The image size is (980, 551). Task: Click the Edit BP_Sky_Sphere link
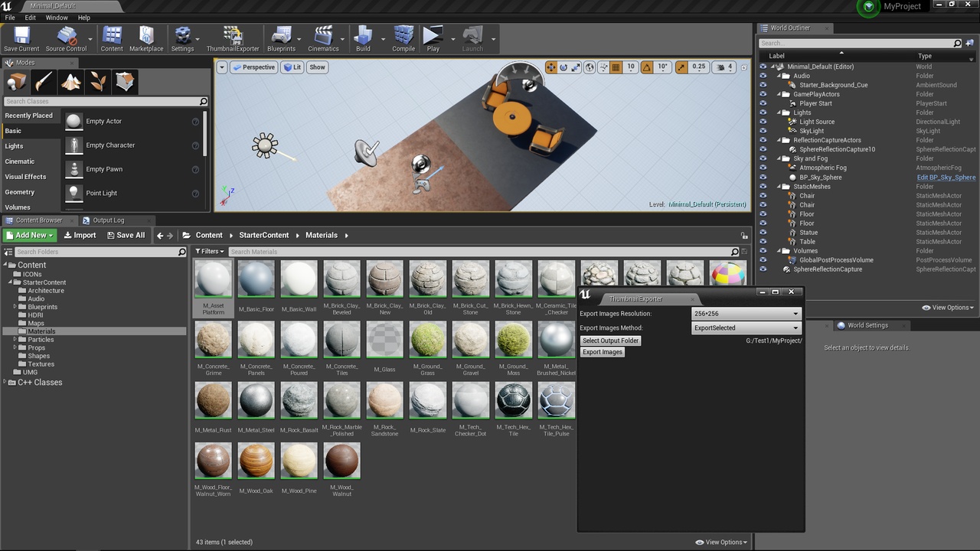click(x=946, y=178)
